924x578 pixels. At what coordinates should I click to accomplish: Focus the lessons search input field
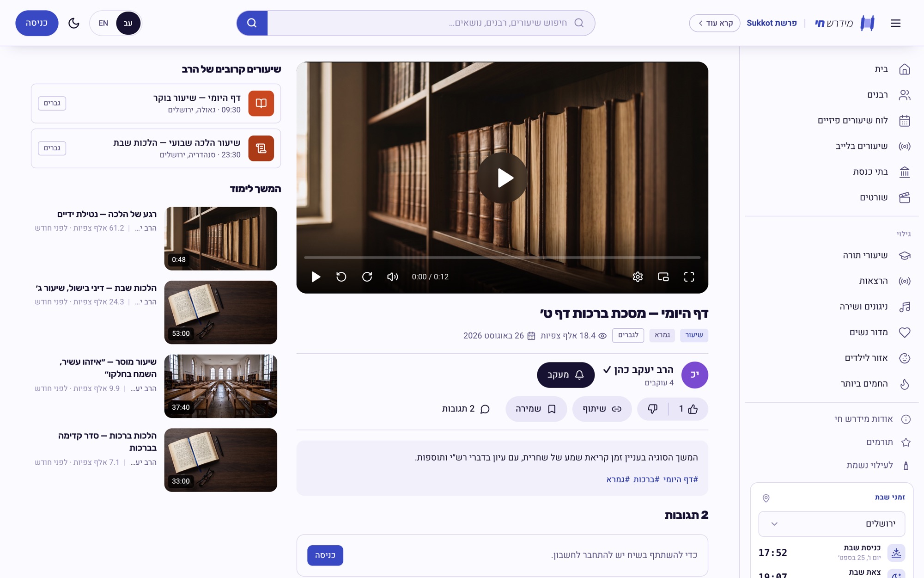pyautogui.click(x=431, y=23)
